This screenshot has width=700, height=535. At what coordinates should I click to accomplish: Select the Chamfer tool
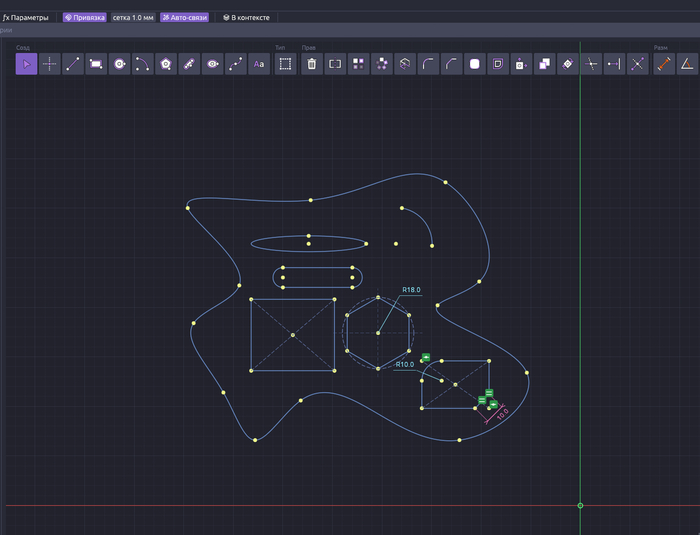click(x=451, y=64)
